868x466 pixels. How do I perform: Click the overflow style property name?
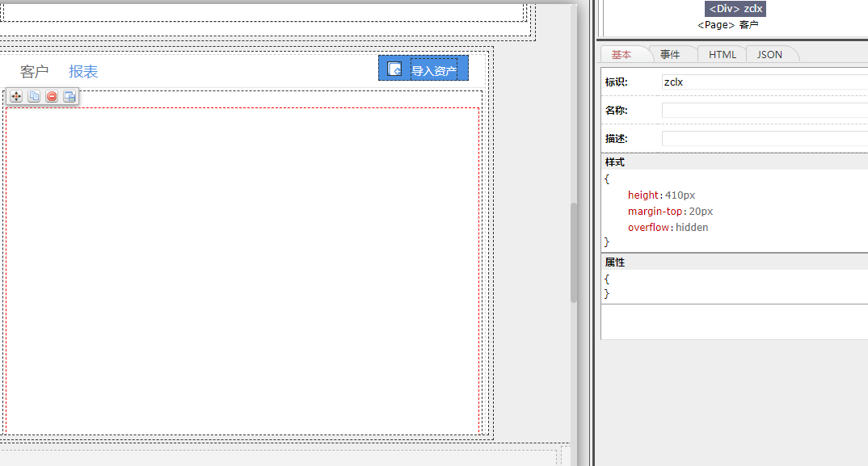[648, 227]
